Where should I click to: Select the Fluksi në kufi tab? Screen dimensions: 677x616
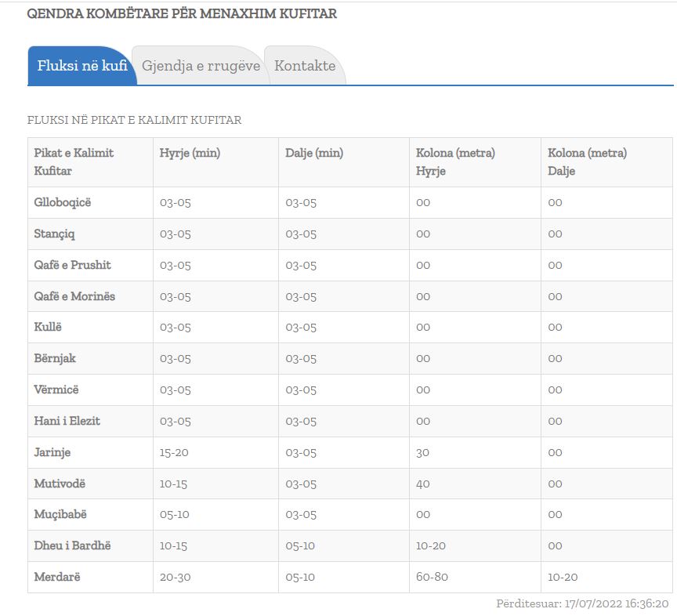[x=81, y=66]
